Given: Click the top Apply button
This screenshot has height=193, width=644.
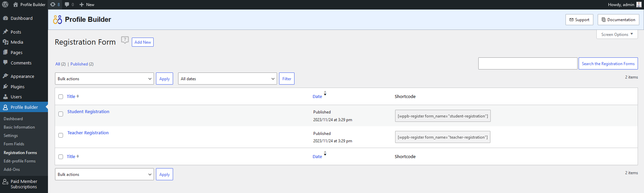Looking at the screenshot, I should (164, 79).
